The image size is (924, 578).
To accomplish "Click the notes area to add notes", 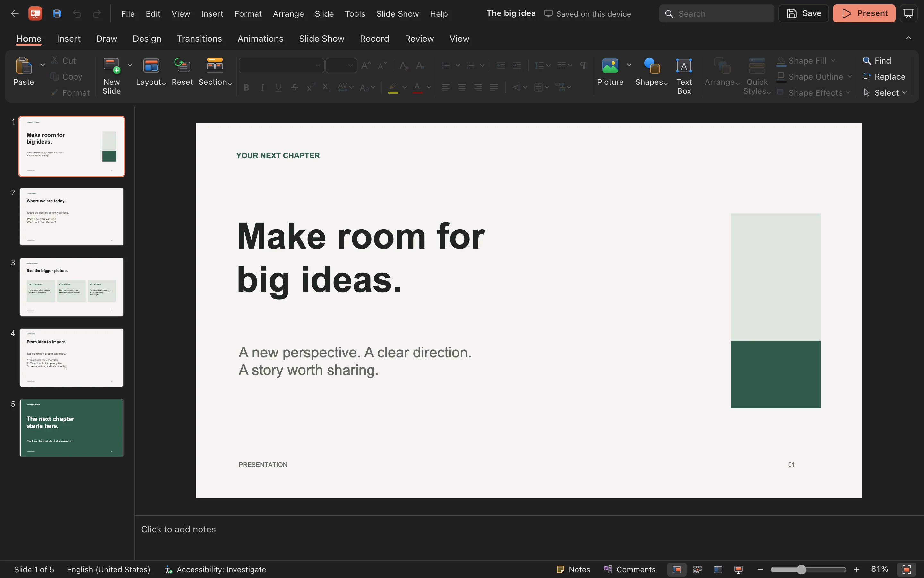I will coord(529,537).
